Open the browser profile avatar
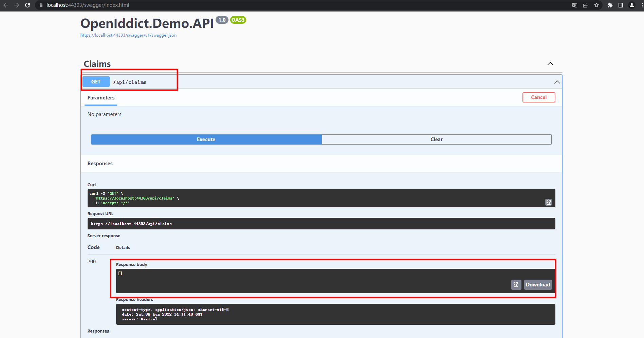 [632, 5]
